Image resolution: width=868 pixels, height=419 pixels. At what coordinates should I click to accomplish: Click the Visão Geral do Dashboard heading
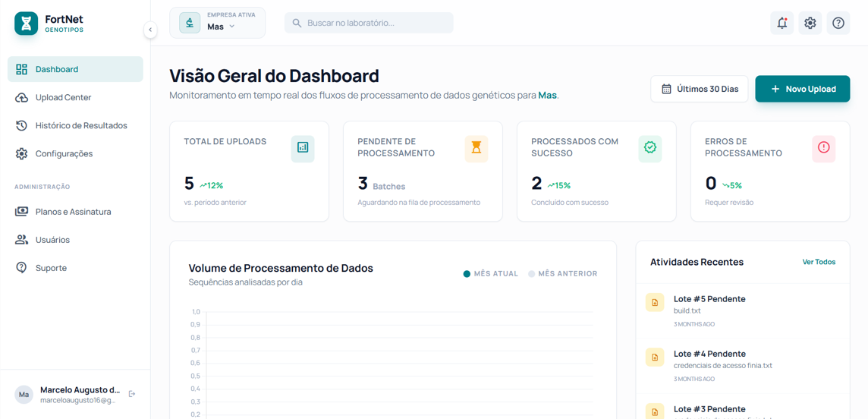(x=274, y=75)
